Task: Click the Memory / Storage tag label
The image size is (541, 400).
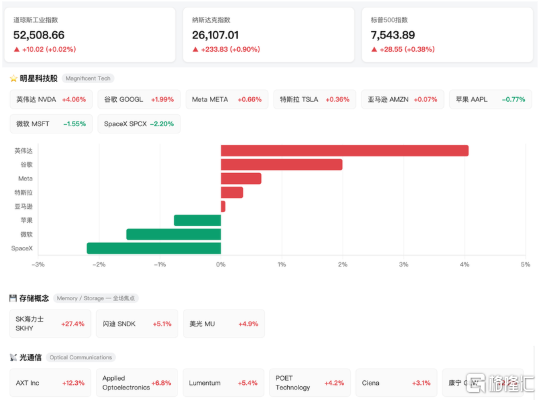Action: pos(96,298)
